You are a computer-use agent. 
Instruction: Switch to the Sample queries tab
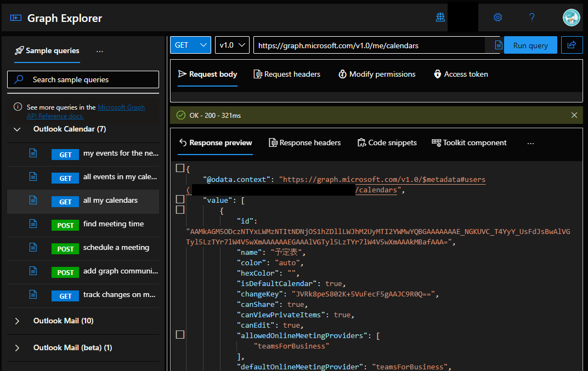point(47,51)
